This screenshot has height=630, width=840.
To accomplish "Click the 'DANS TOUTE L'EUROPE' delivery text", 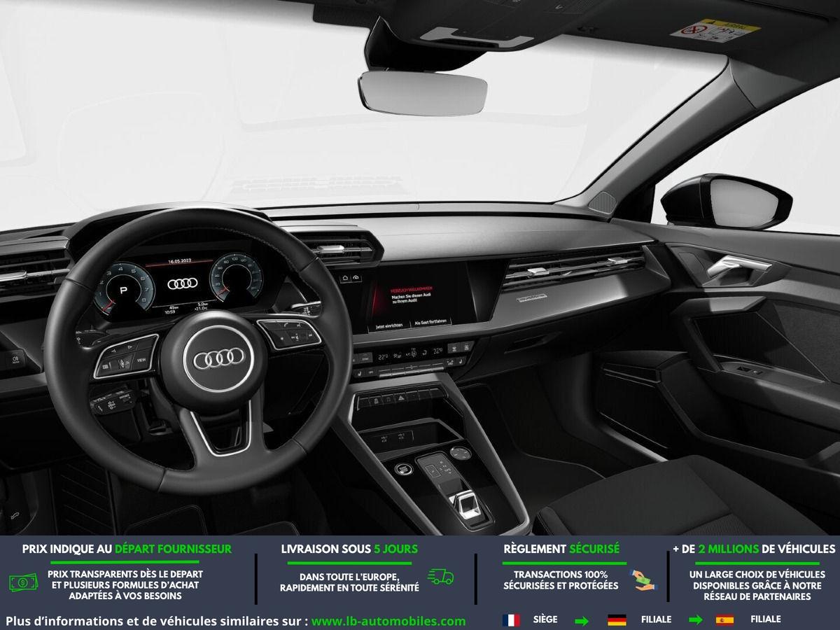I will pyautogui.click(x=349, y=582).
